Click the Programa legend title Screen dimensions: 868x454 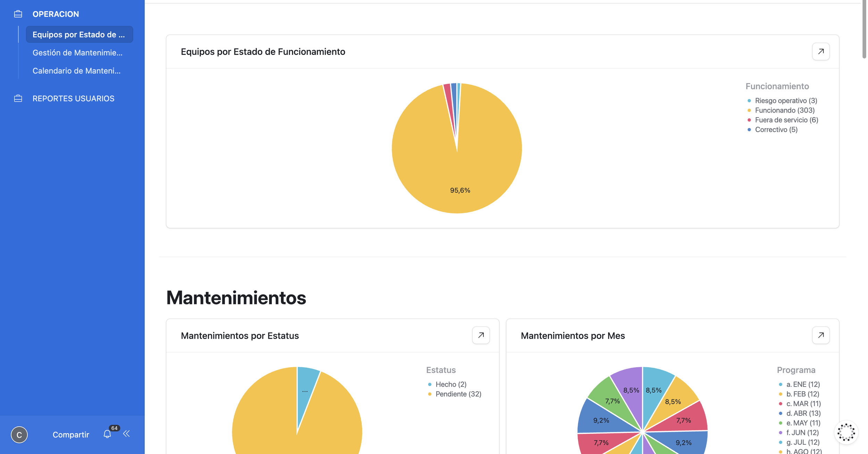pyautogui.click(x=796, y=370)
